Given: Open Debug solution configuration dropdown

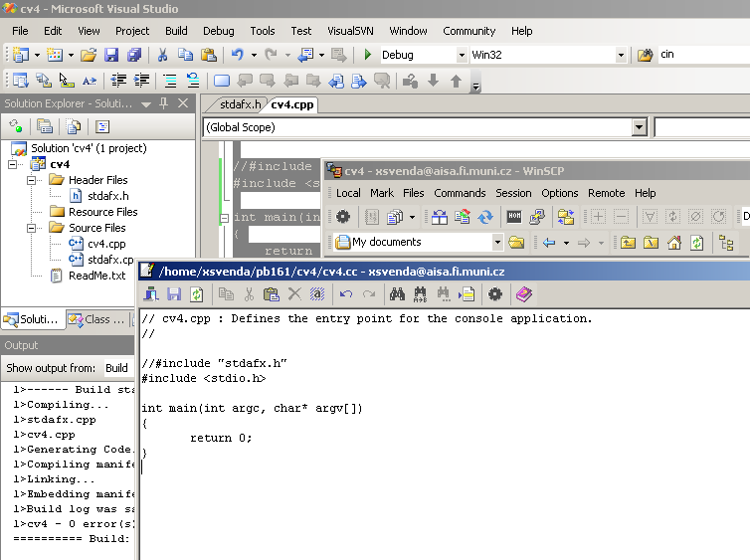Looking at the screenshot, I should (462, 55).
